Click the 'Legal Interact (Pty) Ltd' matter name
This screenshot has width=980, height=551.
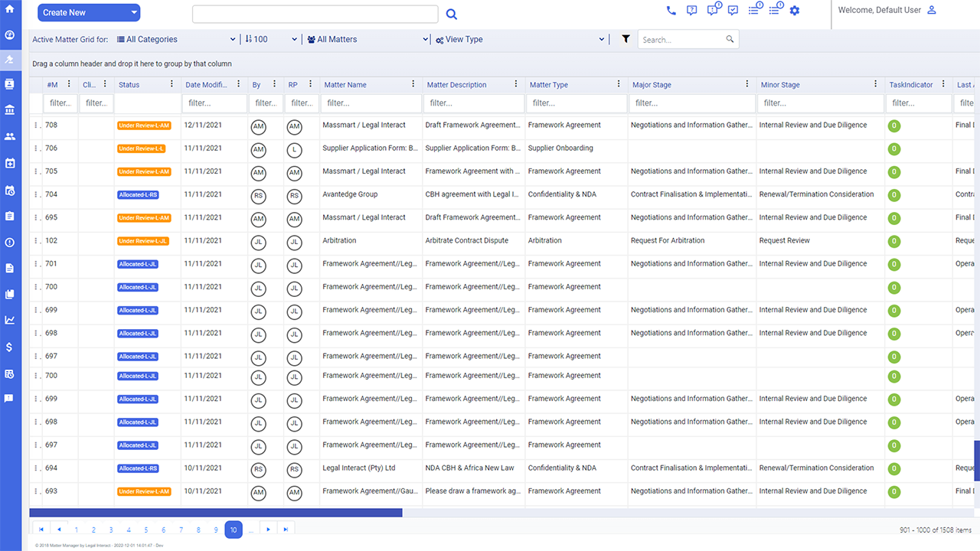click(x=359, y=468)
